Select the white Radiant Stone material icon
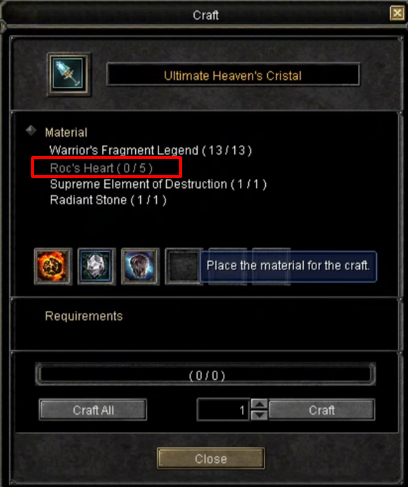The height and width of the screenshot is (487, 408). (97, 266)
